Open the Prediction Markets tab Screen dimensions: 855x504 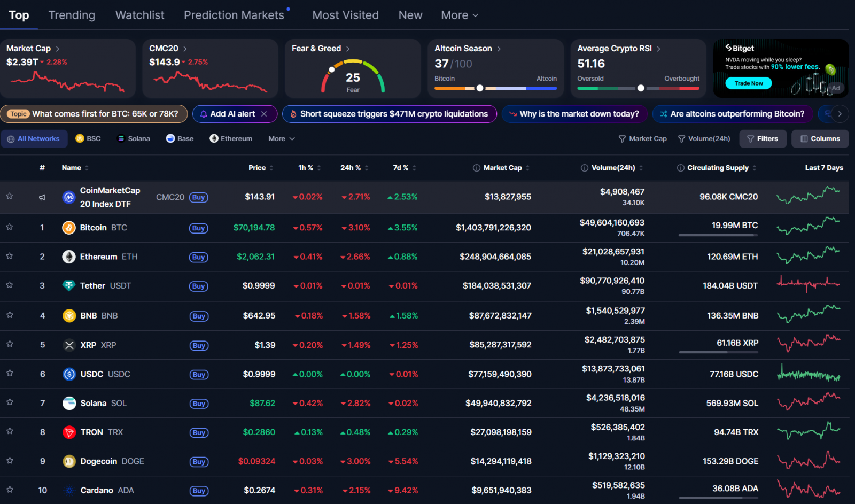[x=234, y=15]
